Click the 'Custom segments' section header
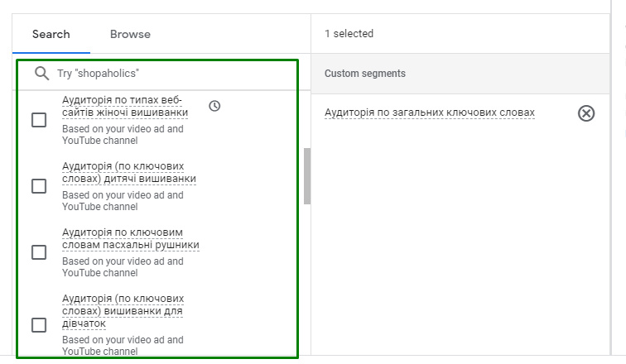The image size is (626, 364). 364,74
